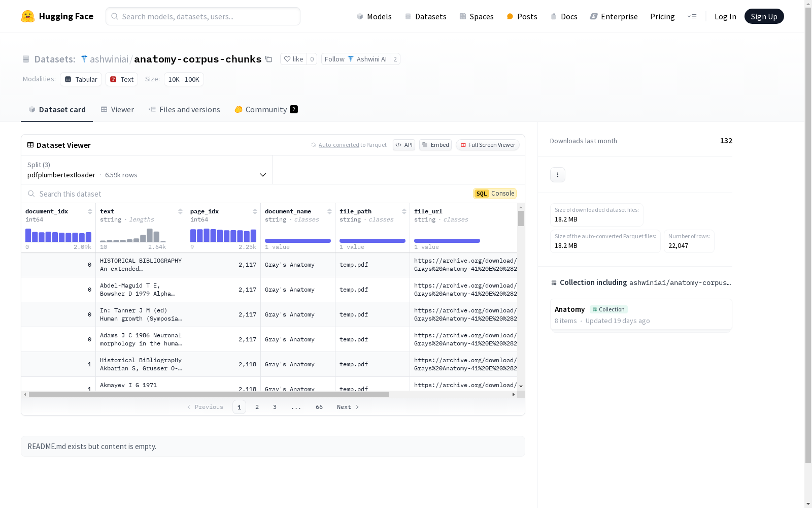Click the Embed button
Screen dimensions: 812x508
pyautogui.click(x=435, y=145)
